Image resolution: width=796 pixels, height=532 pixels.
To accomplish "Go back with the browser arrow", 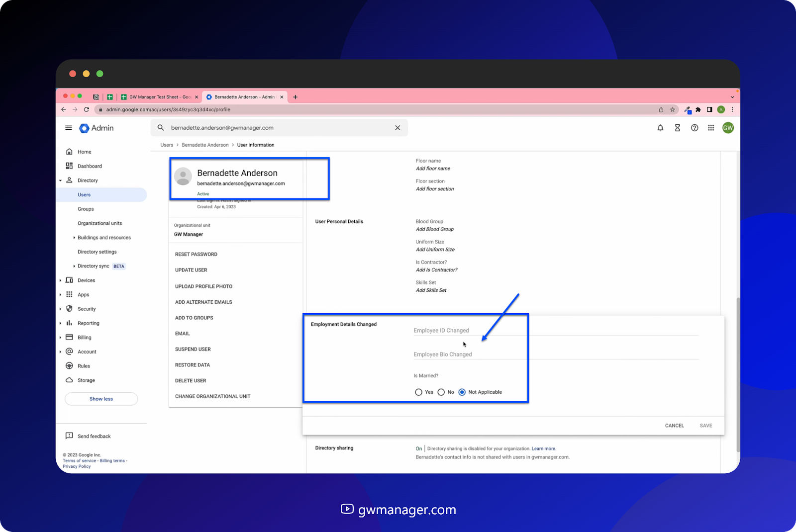I will (64, 109).
